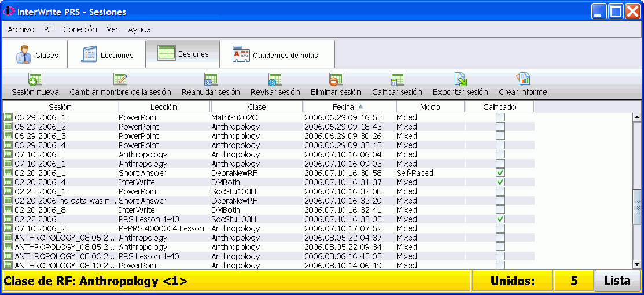Click the Eliminar sesión icon
The height and width of the screenshot is (295, 644).
[x=336, y=79]
